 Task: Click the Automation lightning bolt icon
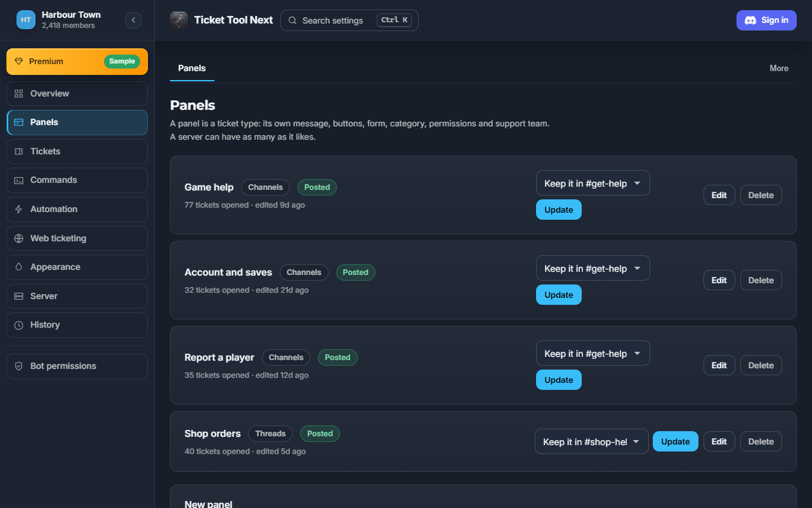click(19, 210)
